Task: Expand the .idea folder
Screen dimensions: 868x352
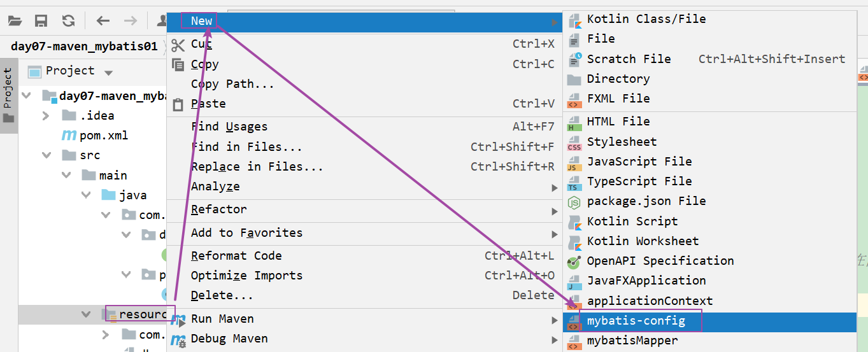Action: [46, 116]
